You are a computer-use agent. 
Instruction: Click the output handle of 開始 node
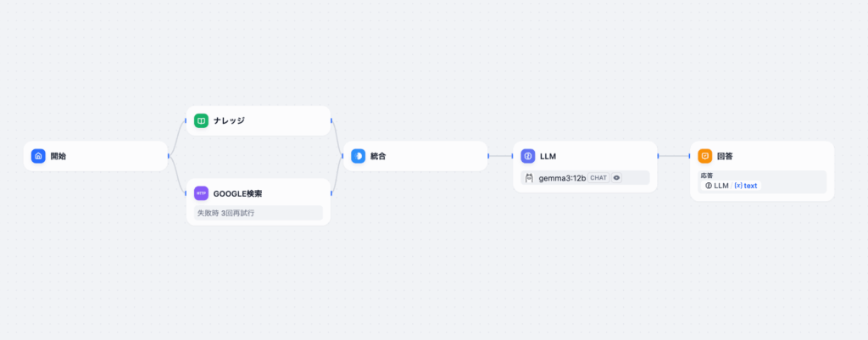point(169,156)
